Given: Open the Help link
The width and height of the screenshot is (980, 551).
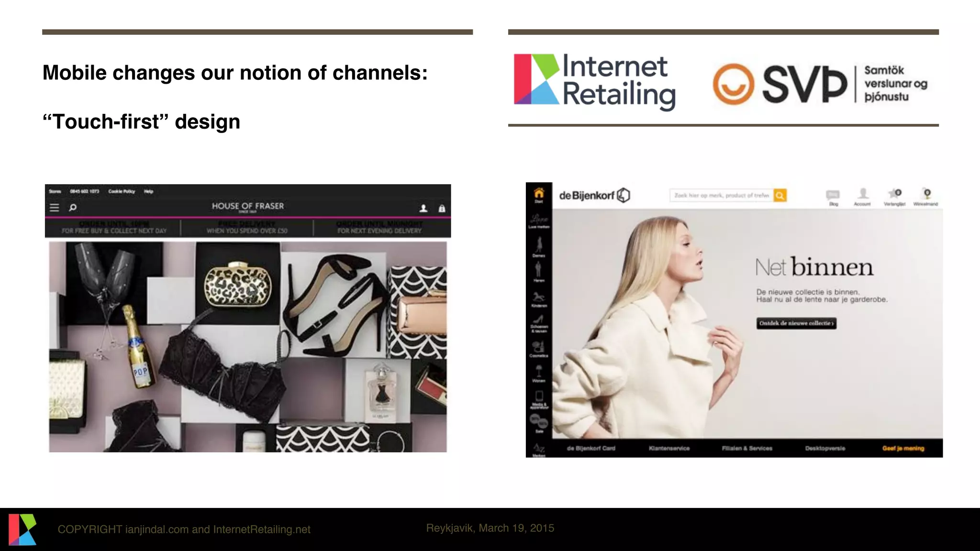Looking at the screenshot, I should (x=149, y=191).
